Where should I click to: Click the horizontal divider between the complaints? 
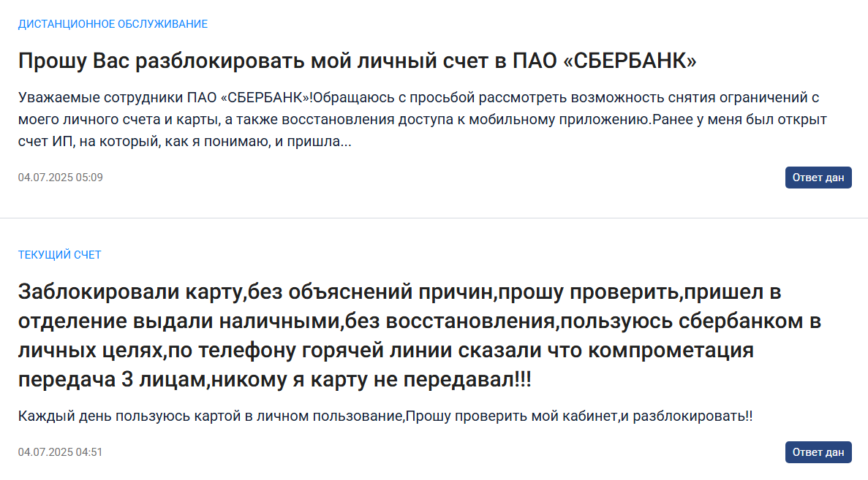(434, 218)
